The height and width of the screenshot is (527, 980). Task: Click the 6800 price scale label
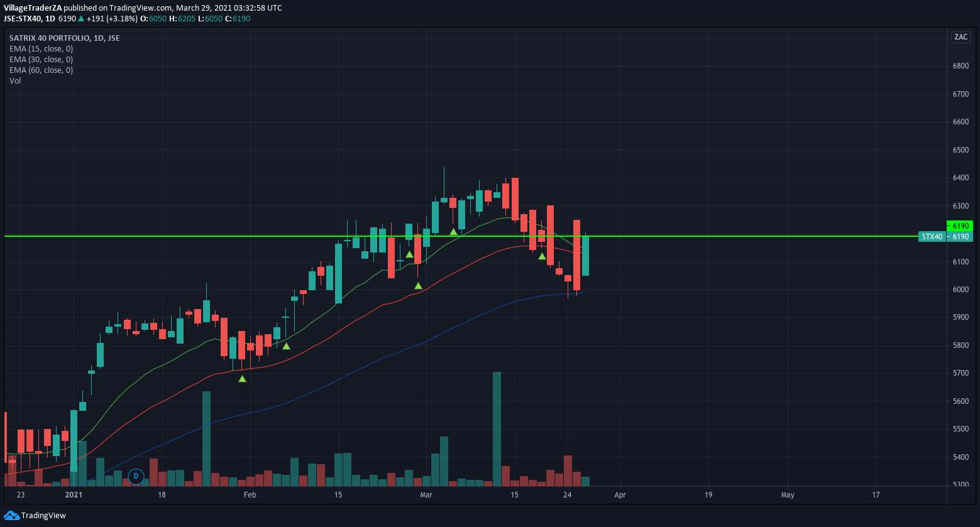click(x=960, y=66)
